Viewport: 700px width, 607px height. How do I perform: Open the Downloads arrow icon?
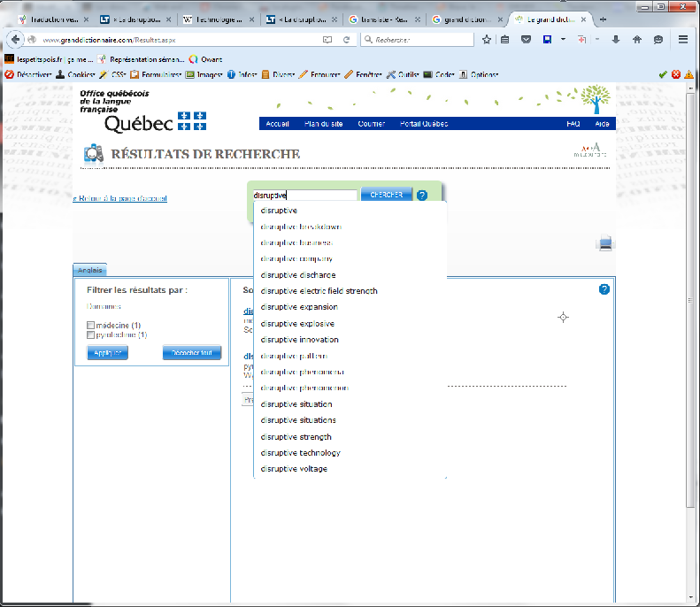(616, 40)
